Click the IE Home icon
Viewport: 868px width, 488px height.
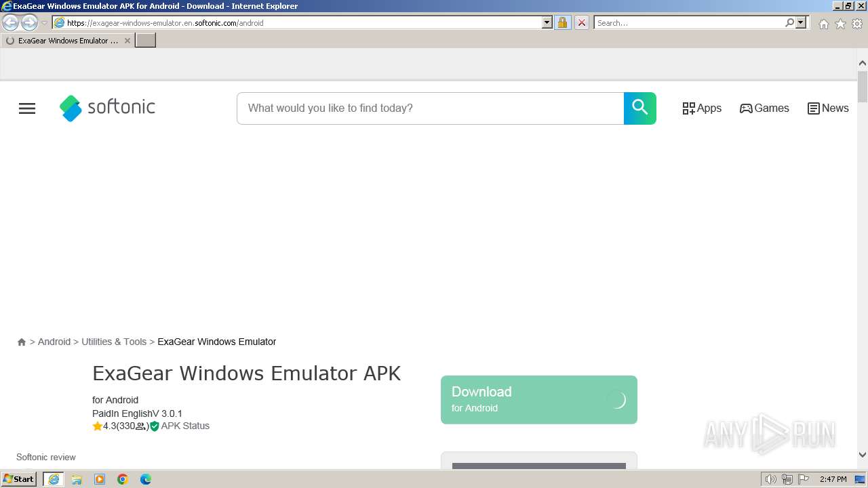[823, 24]
